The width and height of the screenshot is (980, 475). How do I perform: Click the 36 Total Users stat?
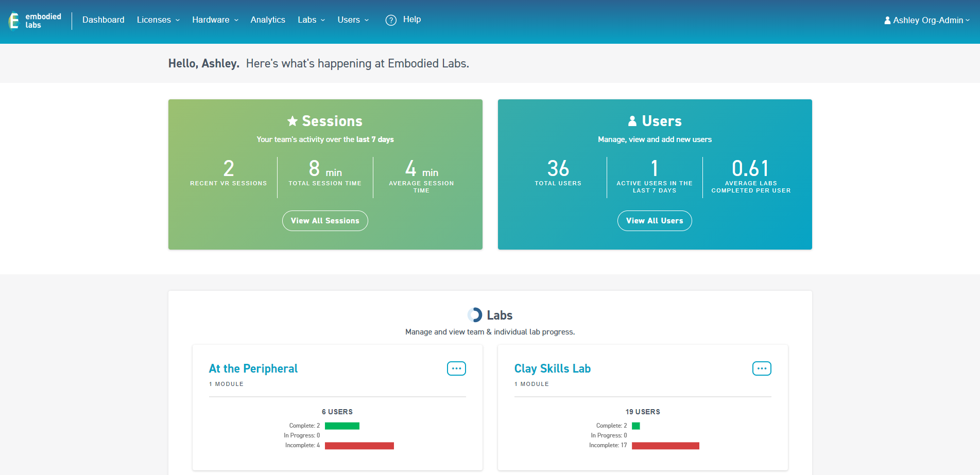tap(558, 173)
